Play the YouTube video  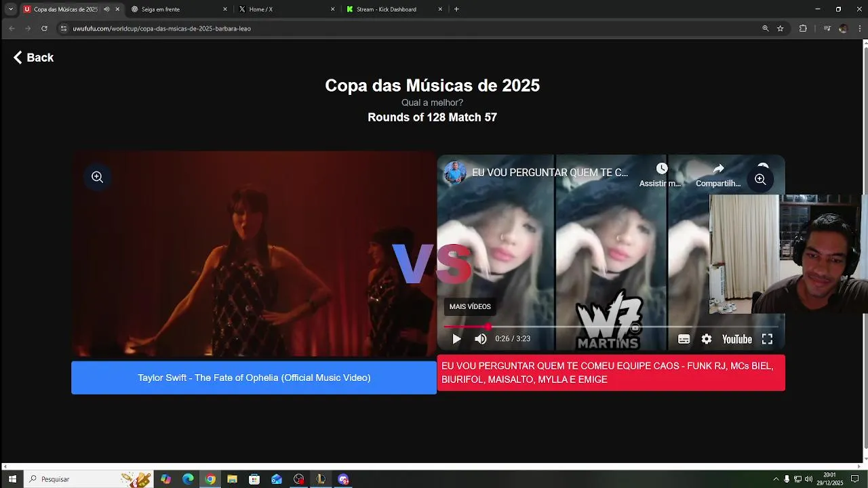[456, 339]
